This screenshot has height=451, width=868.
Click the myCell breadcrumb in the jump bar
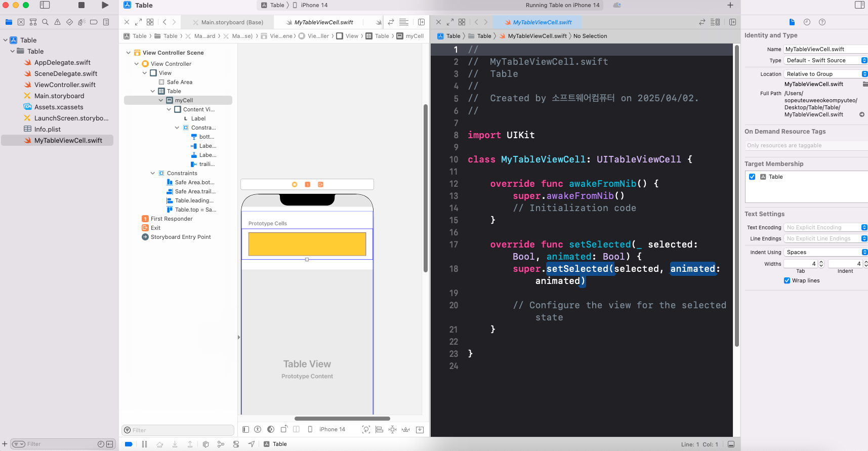pos(410,36)
